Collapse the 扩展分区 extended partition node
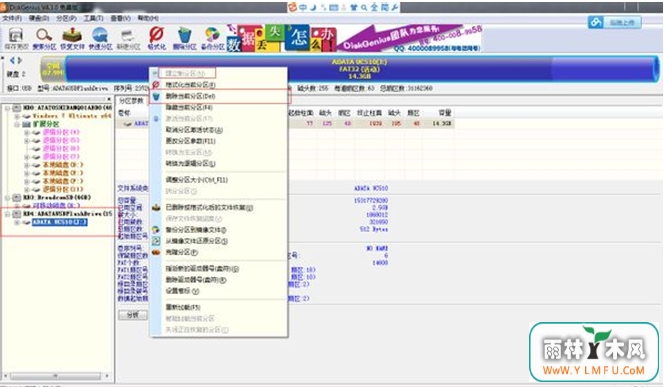Image resolution: width=664 pixels, height=387 pixels. pos(17,124)
